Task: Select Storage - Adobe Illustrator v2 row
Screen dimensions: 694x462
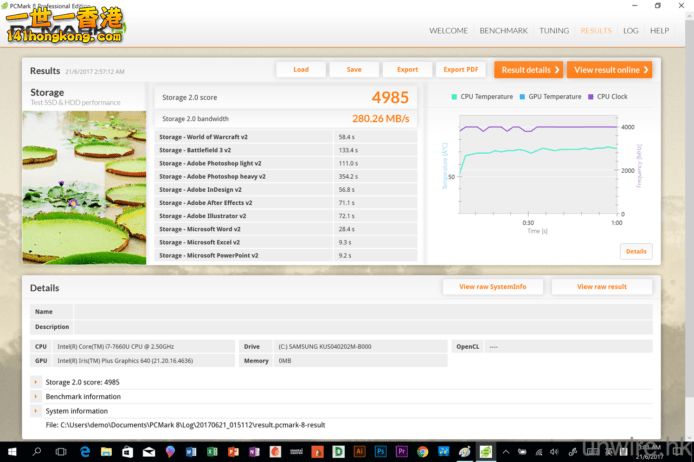Action: pyautogui.click(x=286, y=216)
